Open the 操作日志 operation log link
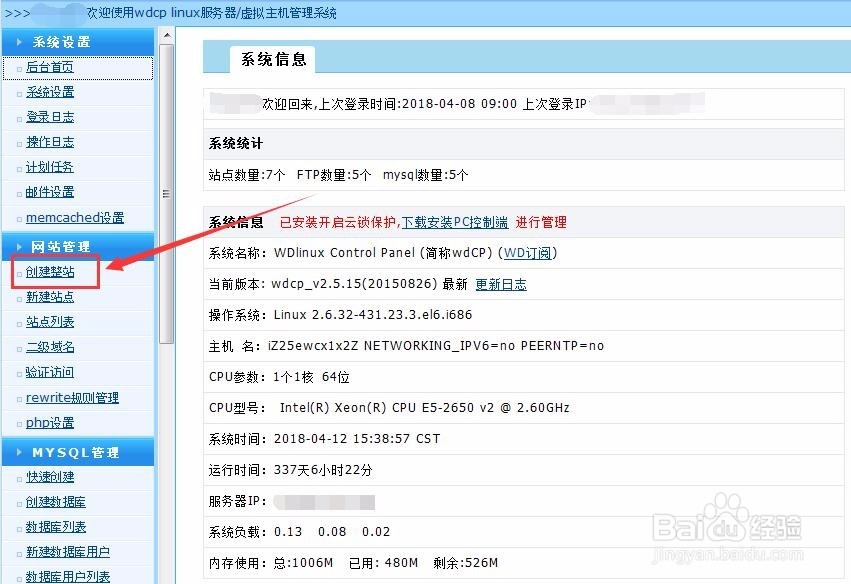This screenshot has height=584, width=851. (50, 142)
